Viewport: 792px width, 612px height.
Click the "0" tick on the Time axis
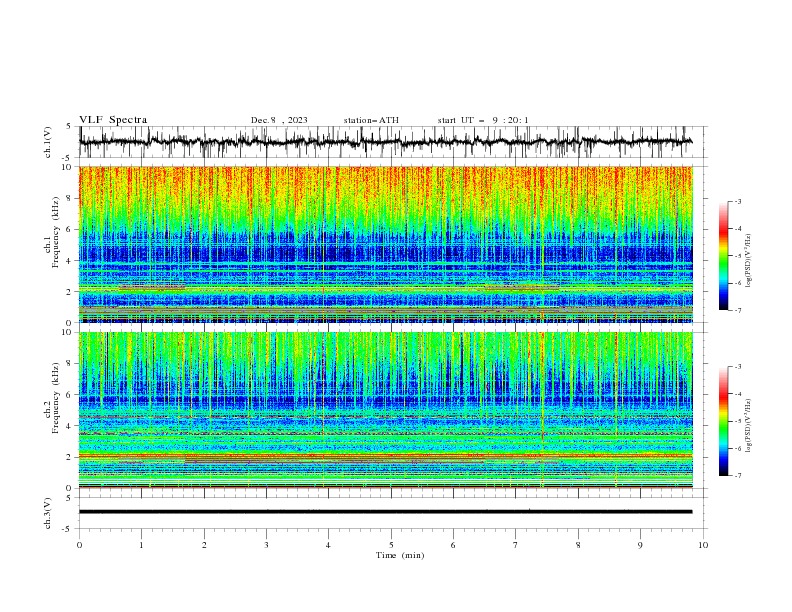pos(79,545)
